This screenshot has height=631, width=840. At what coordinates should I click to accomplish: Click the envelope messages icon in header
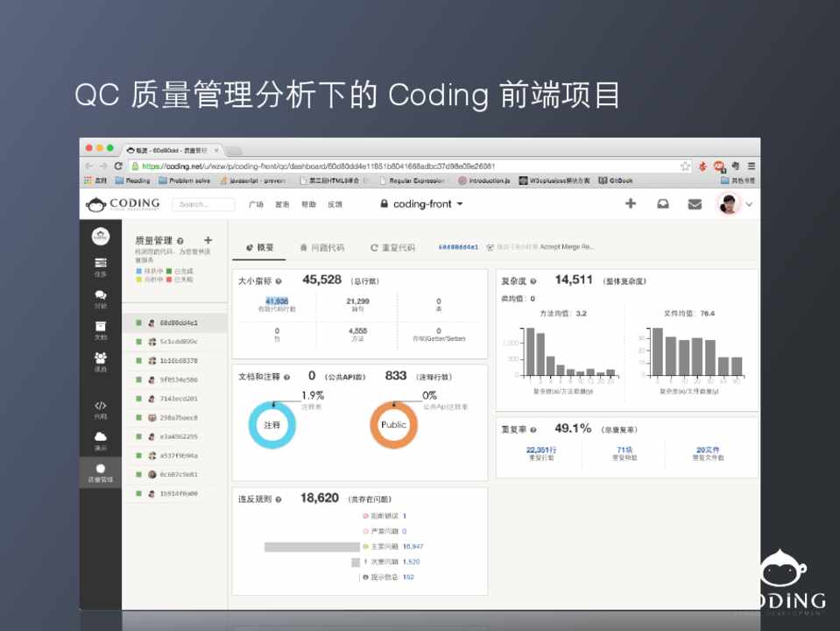tap(695, 204)
